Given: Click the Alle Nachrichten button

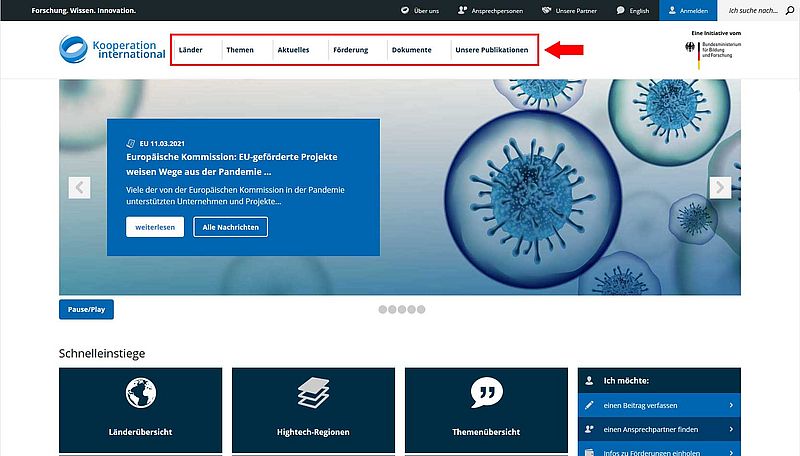Looking at the screenshot, I should point(230,227).
